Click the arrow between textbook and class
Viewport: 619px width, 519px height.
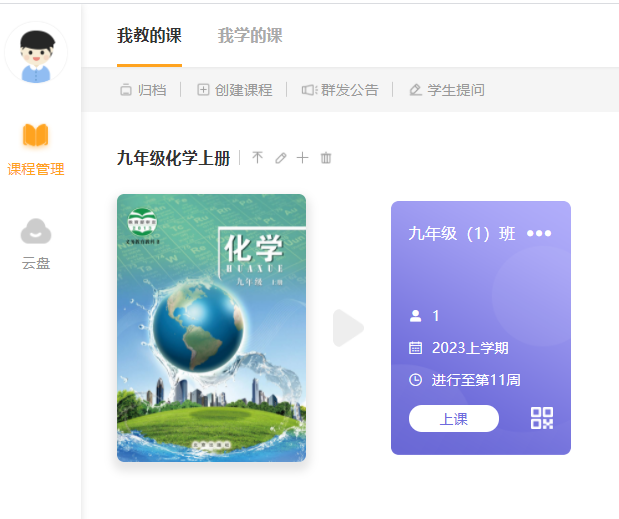[x=348, y=328]
